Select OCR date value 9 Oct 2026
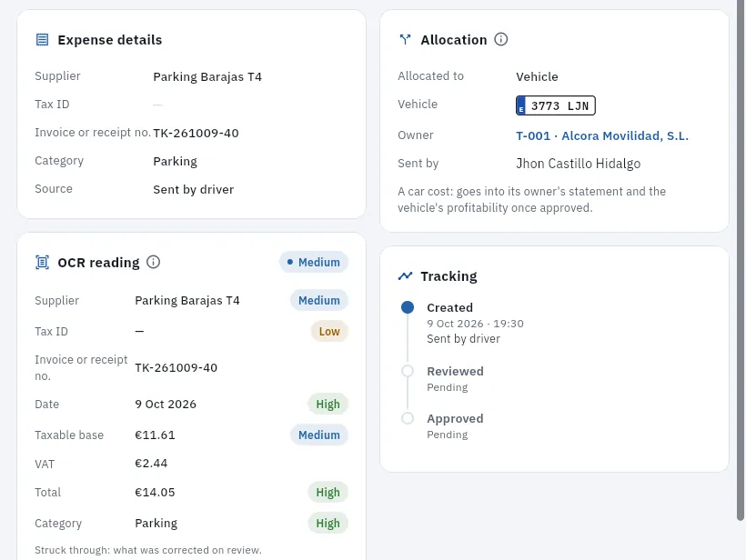The image size is (746, 560). pos(166,404)
